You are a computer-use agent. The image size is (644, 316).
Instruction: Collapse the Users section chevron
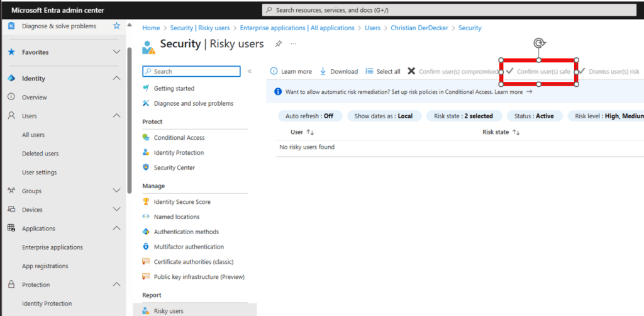tap(116, 116)
